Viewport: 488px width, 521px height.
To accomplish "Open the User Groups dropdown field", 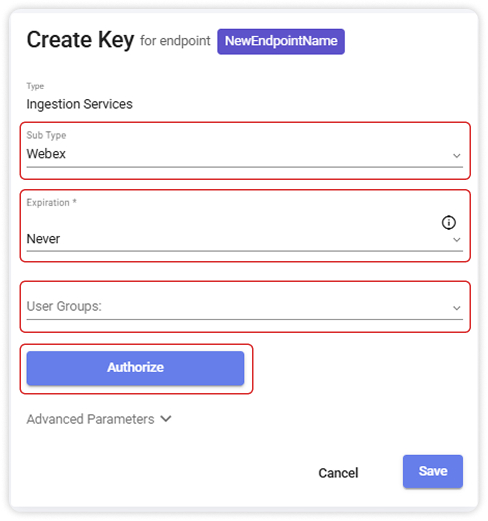I will point(245,307).
